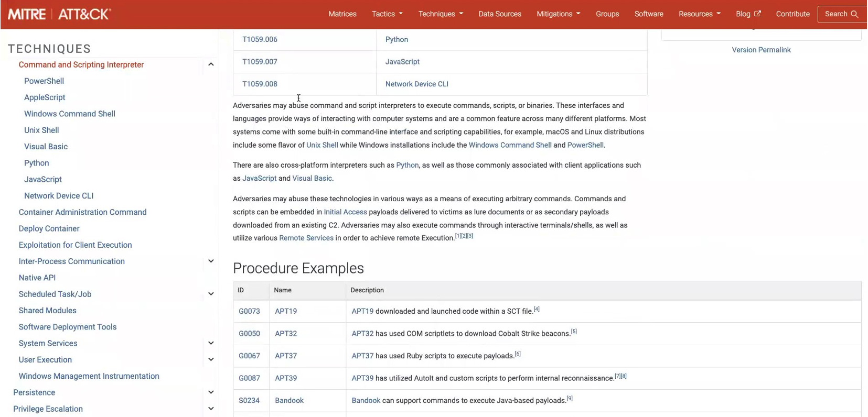Open the Techniques dropdown menu

pos(441,14)
